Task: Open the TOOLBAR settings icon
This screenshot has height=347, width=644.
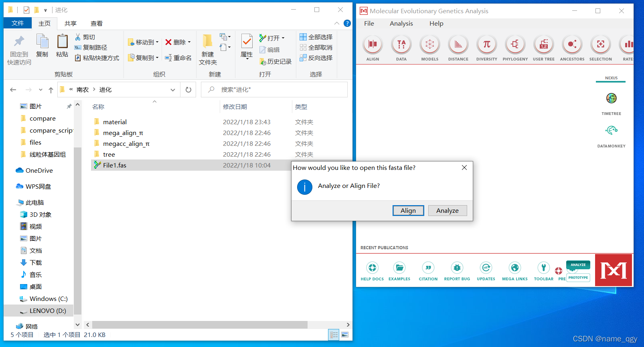Action: point(544,268)
